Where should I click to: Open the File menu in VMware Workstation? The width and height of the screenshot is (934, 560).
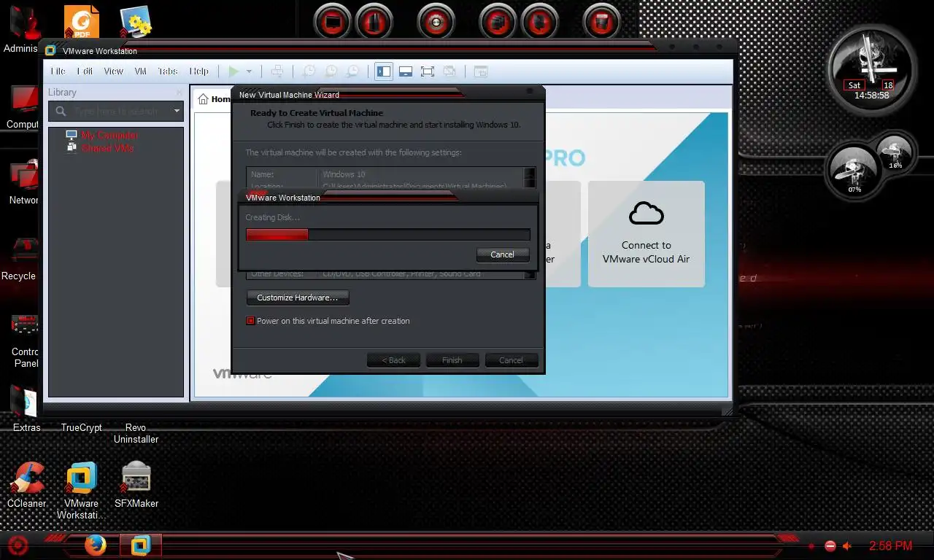tap(58, 71)
